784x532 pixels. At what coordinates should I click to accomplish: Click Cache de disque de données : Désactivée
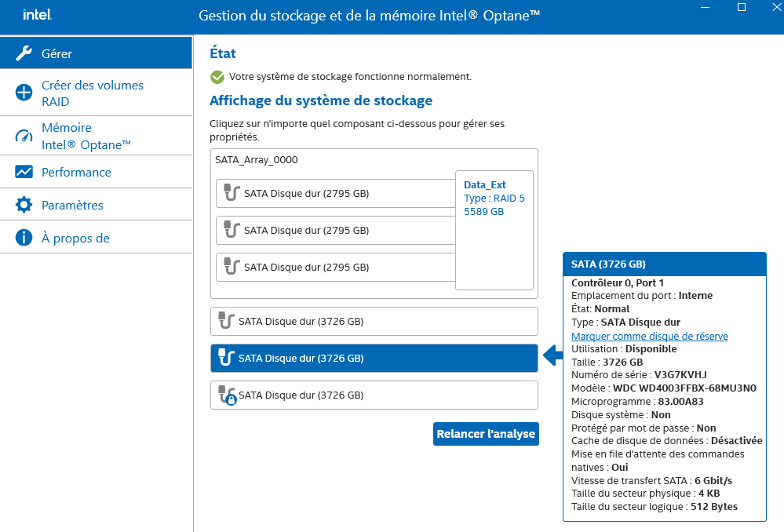667,440
